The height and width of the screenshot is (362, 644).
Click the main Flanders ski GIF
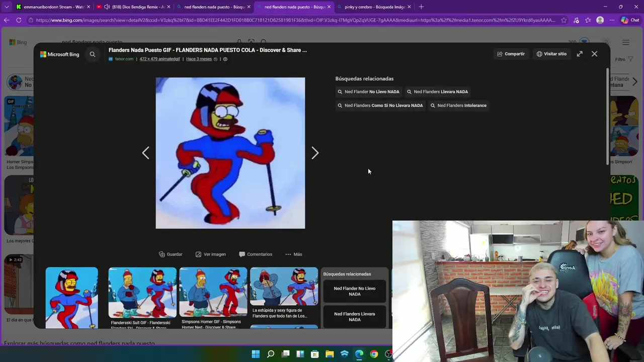pyautogui.click(x=230, y=153)
